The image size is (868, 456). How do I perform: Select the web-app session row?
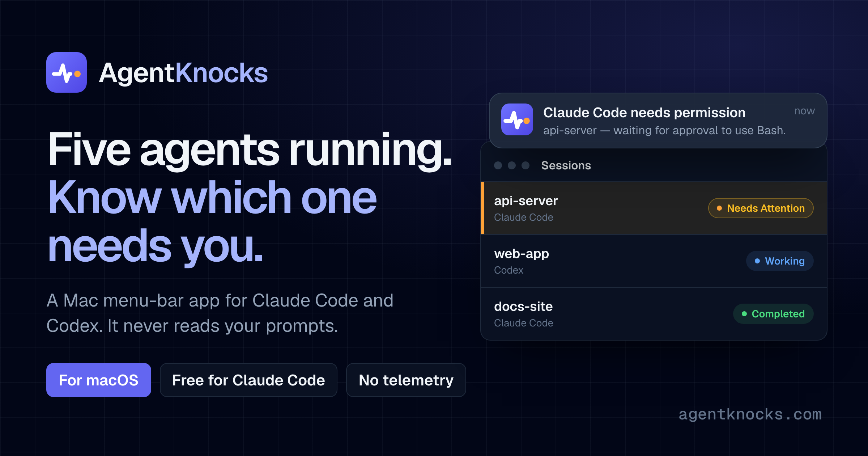[654, 261]
